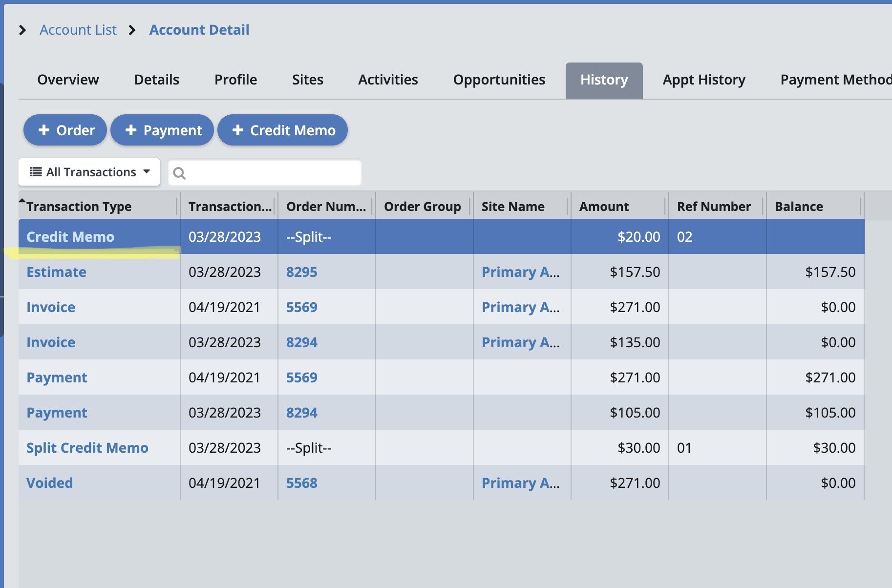The width and height of the screenshot is (892, 588).
Task: Click the breadcrumb chevron before Account List
Action: 22,30
